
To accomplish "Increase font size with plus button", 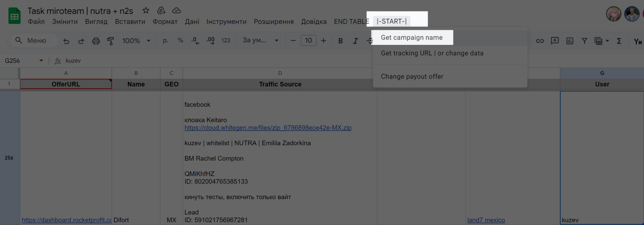I will coord(324,41).
